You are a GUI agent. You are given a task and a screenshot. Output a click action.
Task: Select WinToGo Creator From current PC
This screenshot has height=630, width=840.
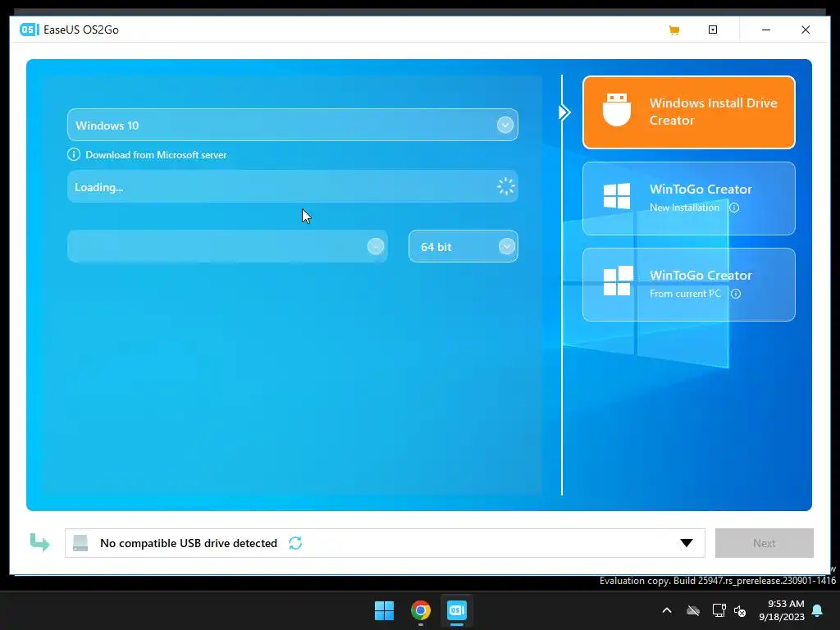(x=688, y=285)
